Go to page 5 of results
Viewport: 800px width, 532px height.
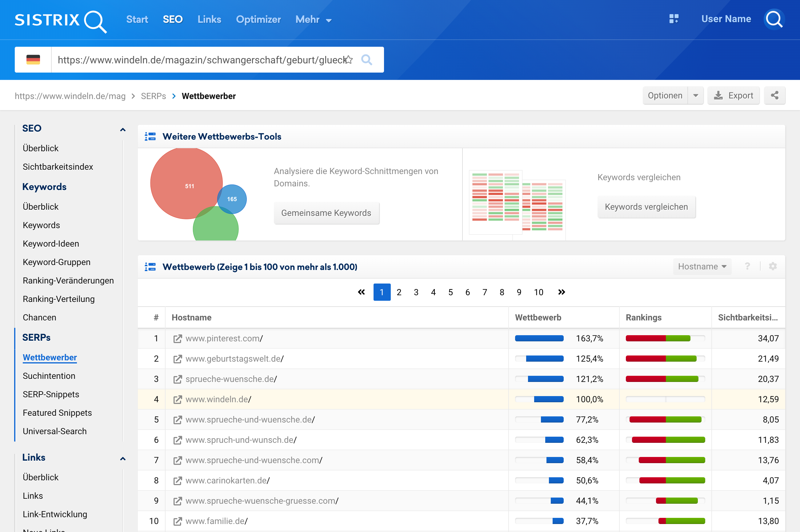(x=450, y=292)
